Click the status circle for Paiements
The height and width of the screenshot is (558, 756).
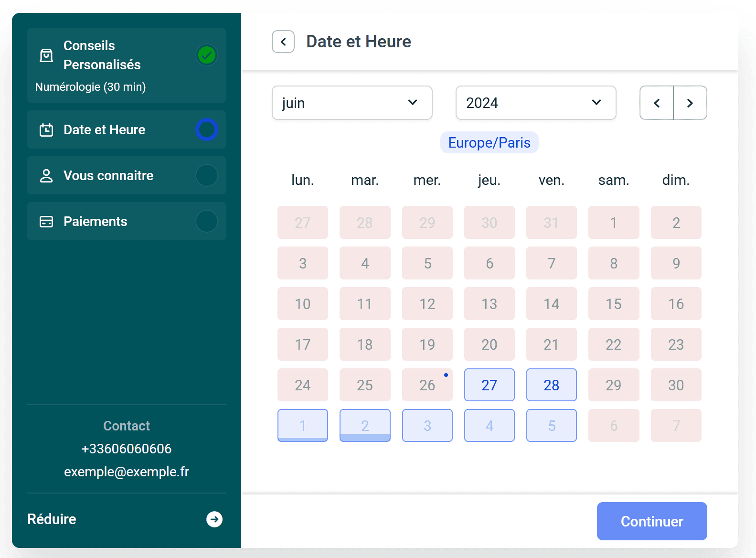[207, 221]
